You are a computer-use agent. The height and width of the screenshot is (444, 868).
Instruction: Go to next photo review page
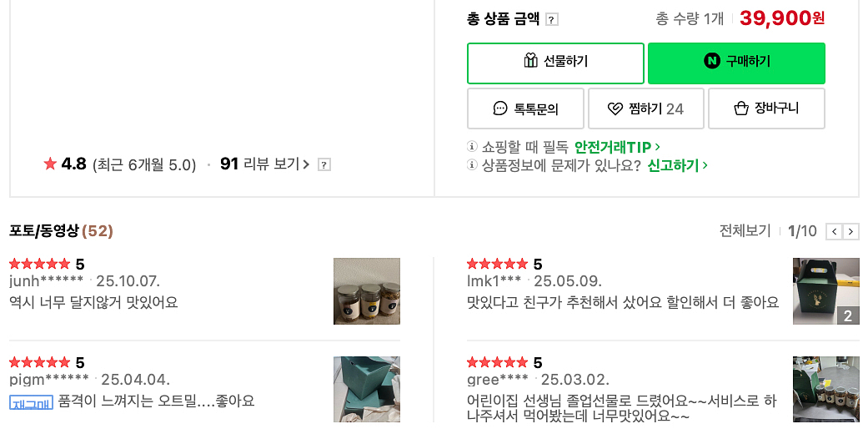(850, 232)
